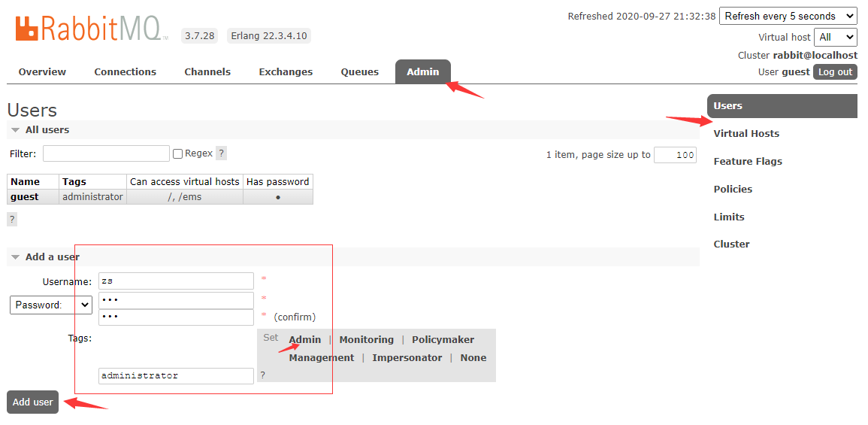Click the Username input field
868x425 pixels.
coord(176,281)
